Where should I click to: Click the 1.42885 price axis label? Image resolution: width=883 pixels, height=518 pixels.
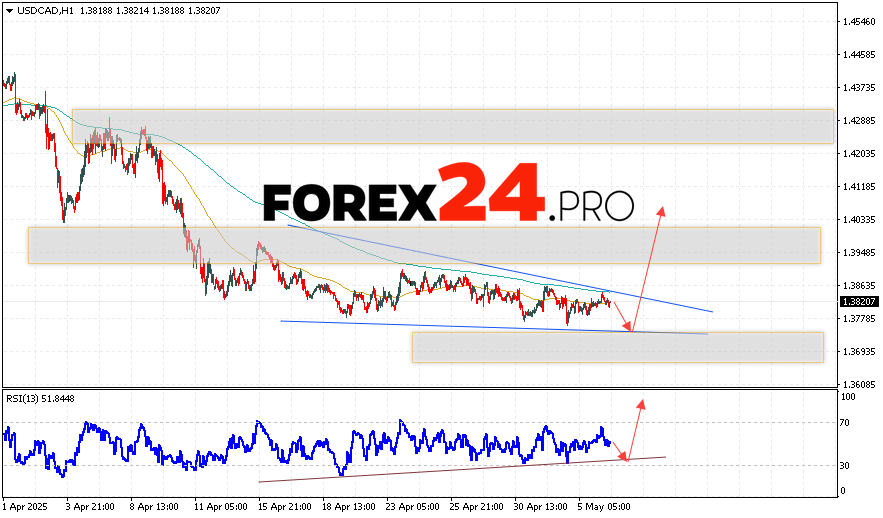(859, 120)
